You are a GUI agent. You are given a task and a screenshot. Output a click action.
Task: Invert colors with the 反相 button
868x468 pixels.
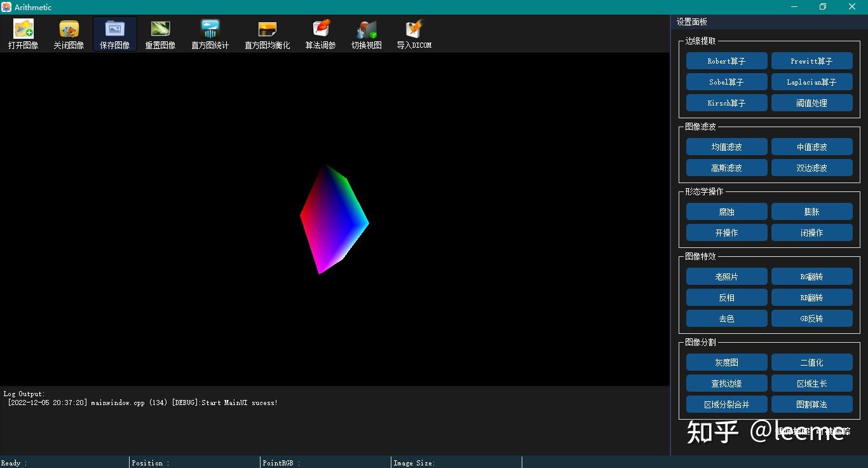pos(726,297)
